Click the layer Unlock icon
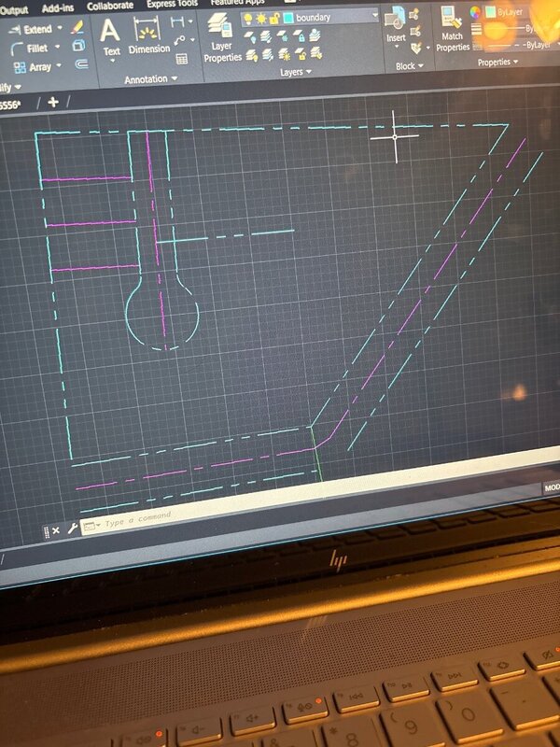Screen dimensions: 560x747 pyautogui.click(x=301, y=54)
